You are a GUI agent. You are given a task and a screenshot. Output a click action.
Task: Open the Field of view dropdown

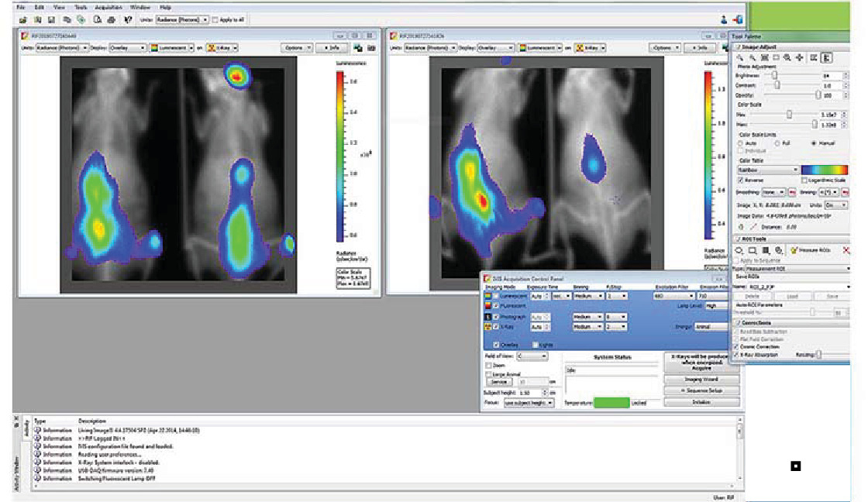point(532,356)
